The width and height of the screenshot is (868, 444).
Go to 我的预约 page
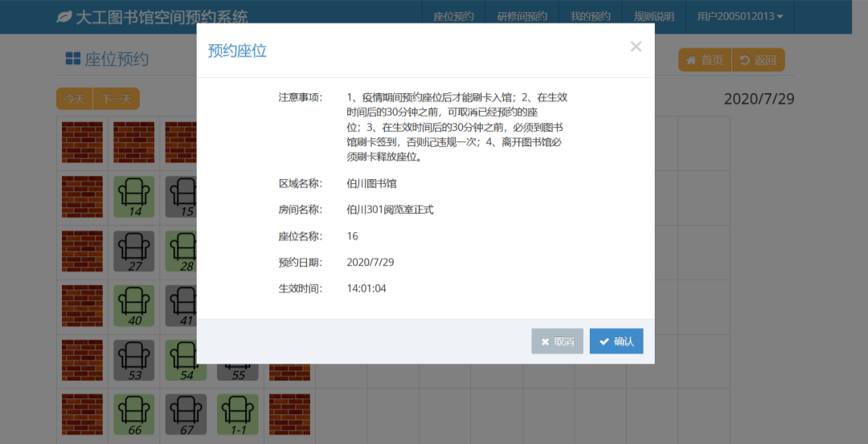click(590, 17)
